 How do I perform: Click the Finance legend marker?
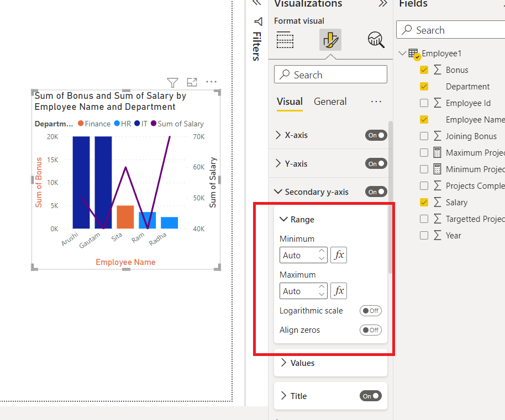tap(81, 124)
